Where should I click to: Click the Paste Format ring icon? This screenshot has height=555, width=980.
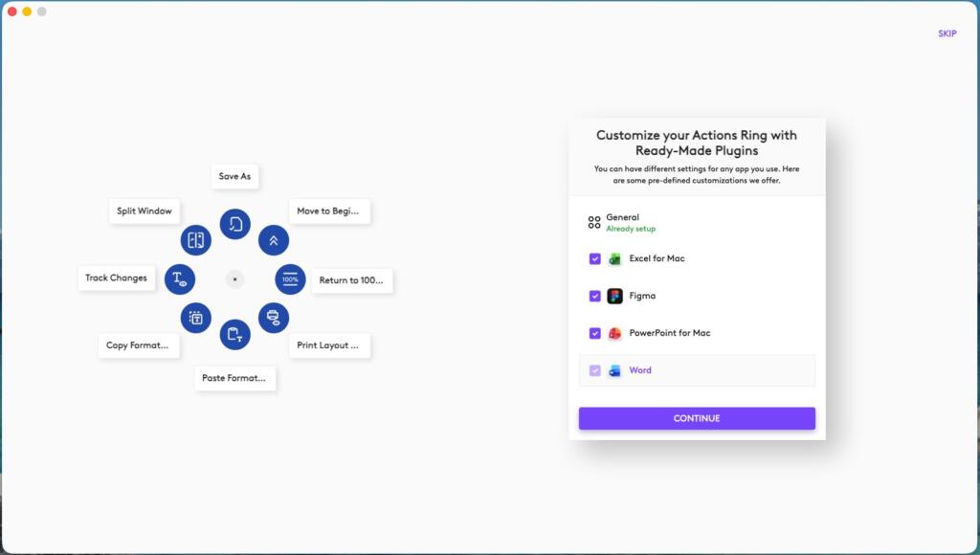(234, 334)
